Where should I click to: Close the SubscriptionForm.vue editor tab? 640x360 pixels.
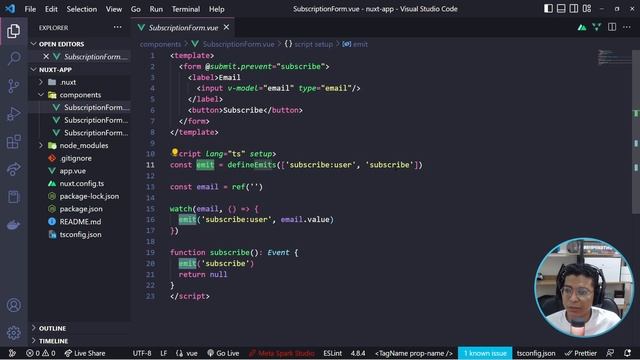click(227, 27)
